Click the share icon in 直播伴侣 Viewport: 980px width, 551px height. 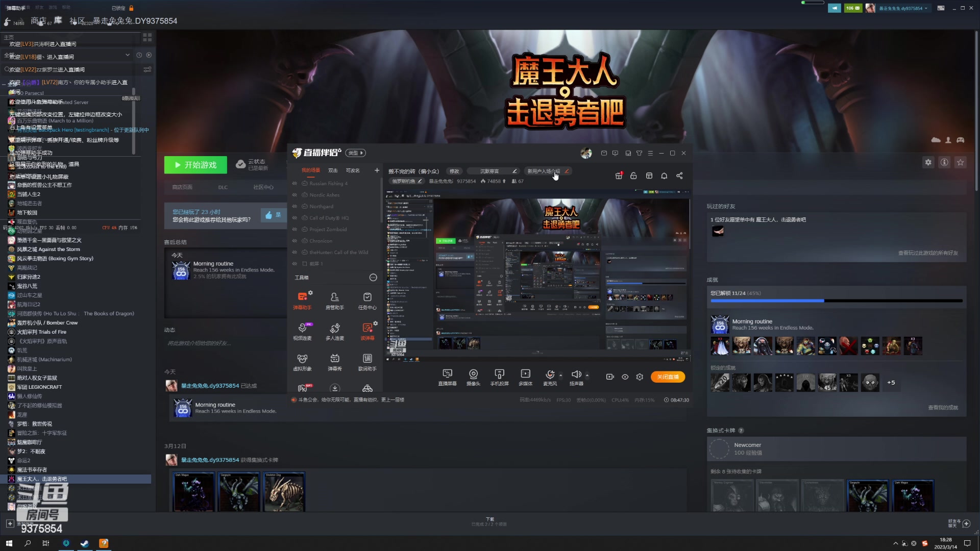click(679, 176)
